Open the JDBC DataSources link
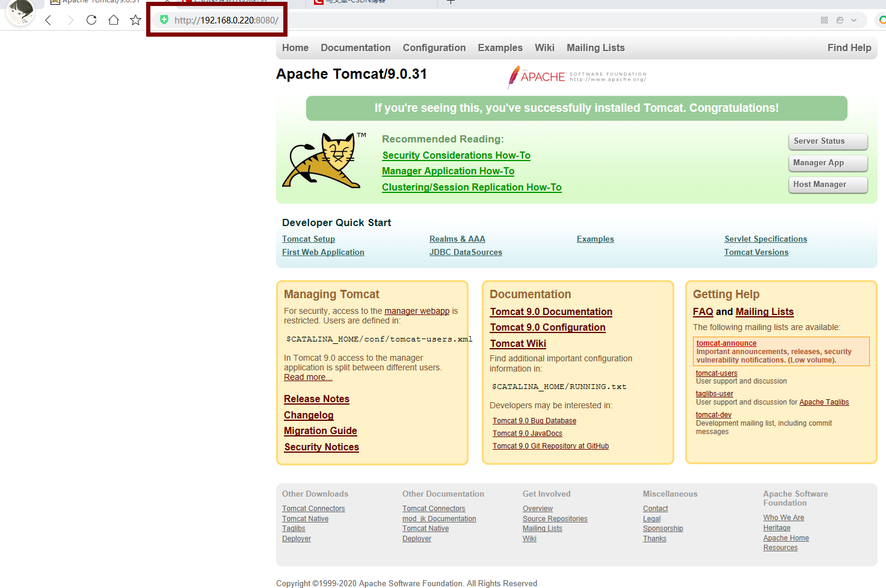 [466, 252]
